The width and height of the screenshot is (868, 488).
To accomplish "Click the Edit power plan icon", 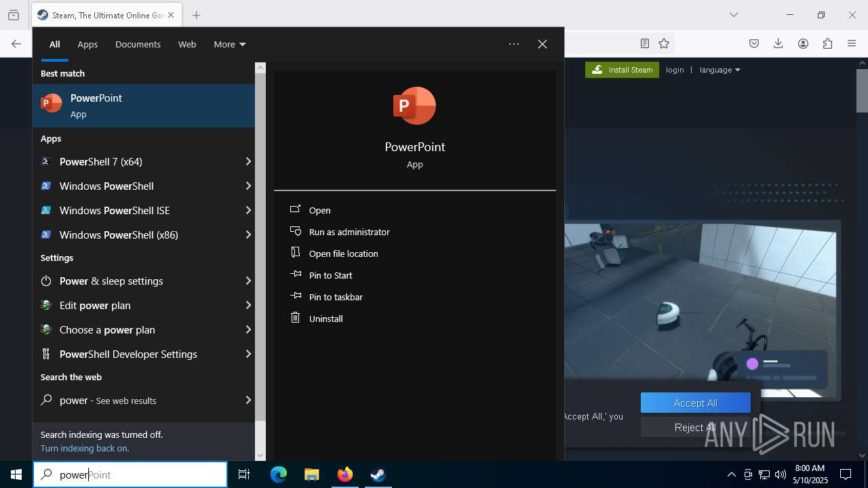I will tap(46, 305).
